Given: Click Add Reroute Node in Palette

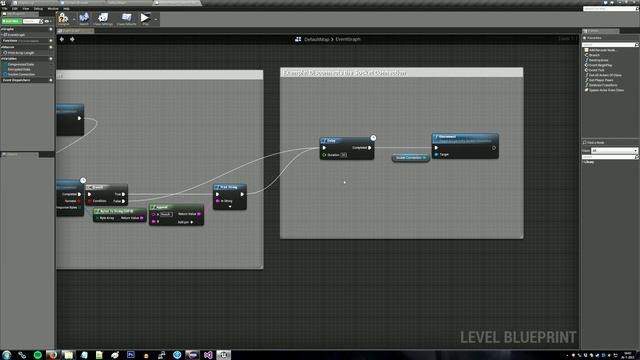Looking at the screenshot, I should (601, 50).
